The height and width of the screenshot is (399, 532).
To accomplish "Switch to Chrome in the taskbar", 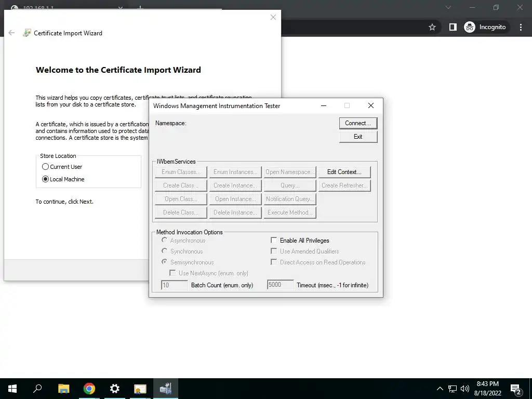I will pyautogui.click(x=89, y=389).
